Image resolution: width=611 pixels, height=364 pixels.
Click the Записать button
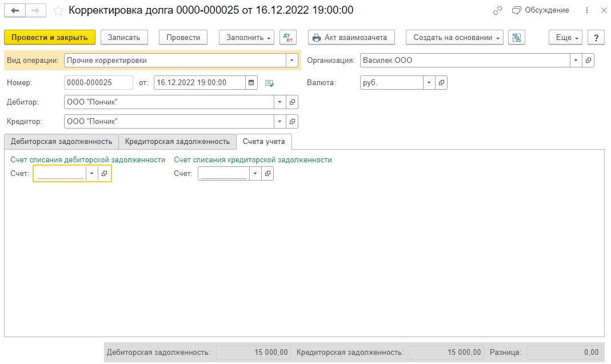pyautogui.click(x=124, y=37)
